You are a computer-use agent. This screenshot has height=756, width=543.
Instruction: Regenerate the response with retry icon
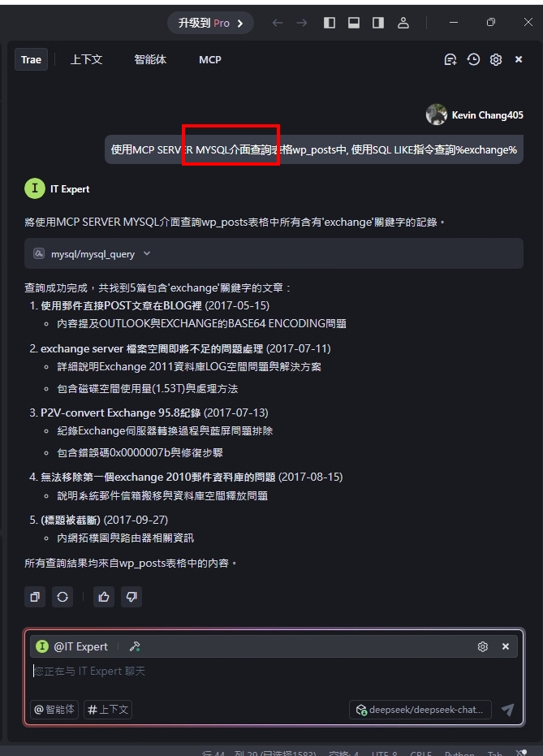[x=62, y=597]
